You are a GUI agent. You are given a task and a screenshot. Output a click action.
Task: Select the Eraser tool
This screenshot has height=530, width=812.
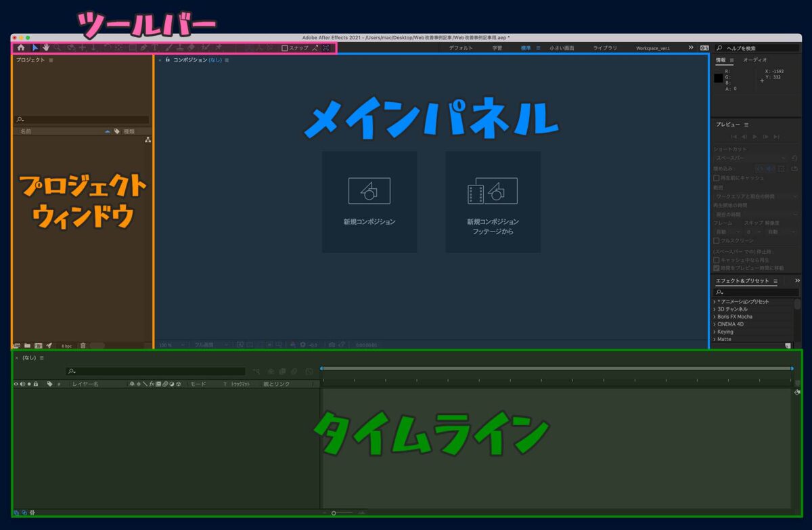(x=191, y=48)
